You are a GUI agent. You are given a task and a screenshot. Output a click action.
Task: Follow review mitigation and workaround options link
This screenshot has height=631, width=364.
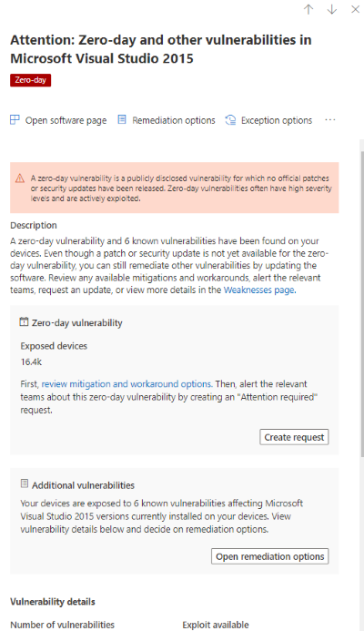tap(126, 384)
